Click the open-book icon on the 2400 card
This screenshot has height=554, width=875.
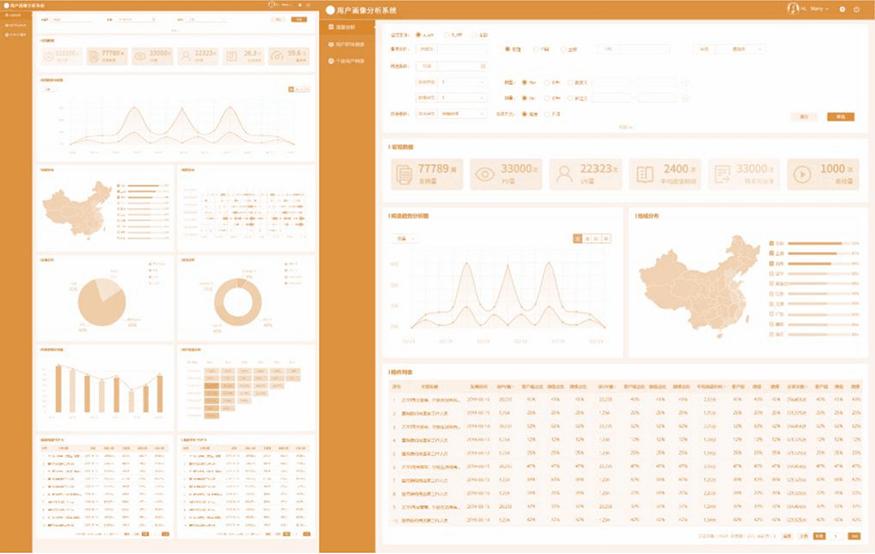pyautogui.click(x=645, y=174)
